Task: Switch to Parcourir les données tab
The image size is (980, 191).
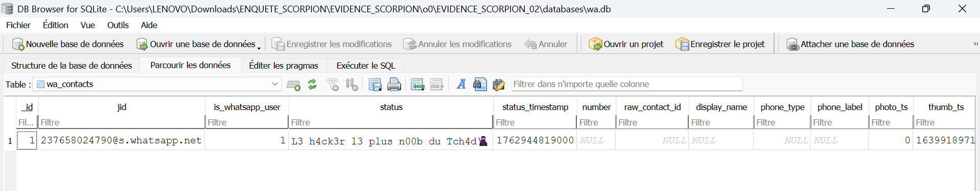Action: 190,65
